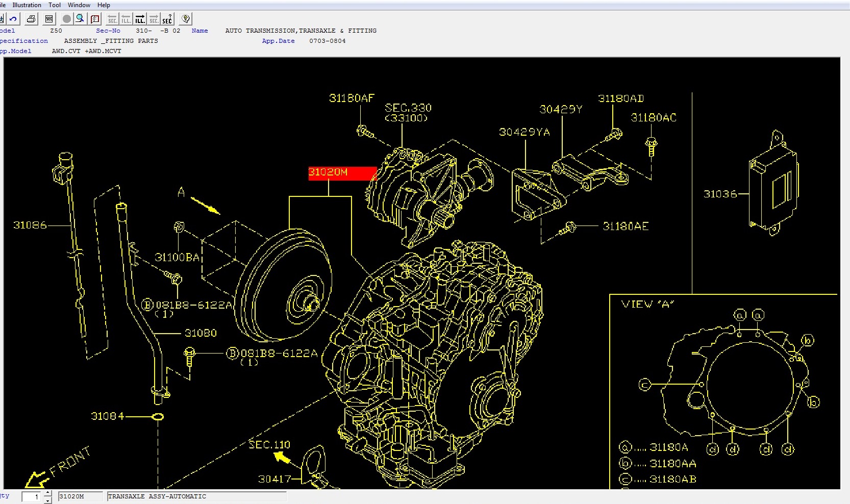Click the magnifier search icon
This screenshot has width=850, height=504.
pos(80,19)
